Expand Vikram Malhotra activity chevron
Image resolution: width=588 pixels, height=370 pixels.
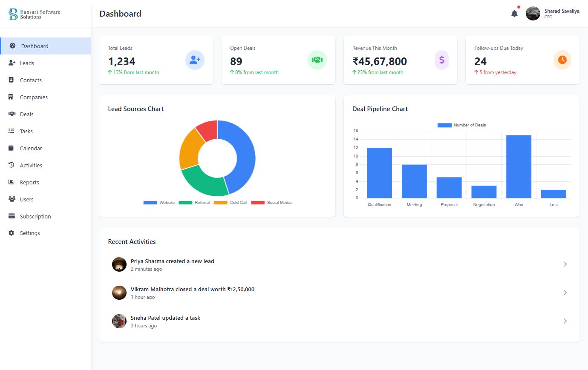(x=565, y=293)
